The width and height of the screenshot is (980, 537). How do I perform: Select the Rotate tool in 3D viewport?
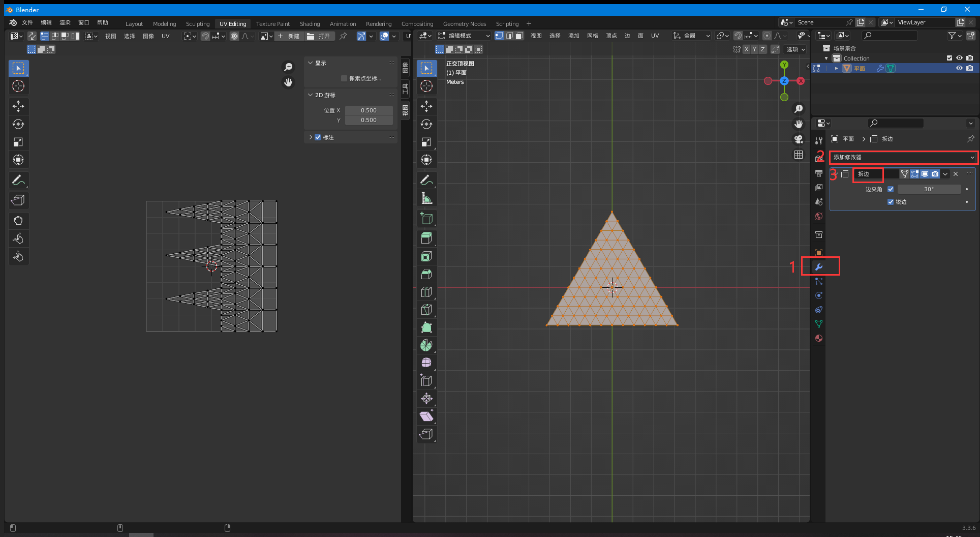[426, 124]
